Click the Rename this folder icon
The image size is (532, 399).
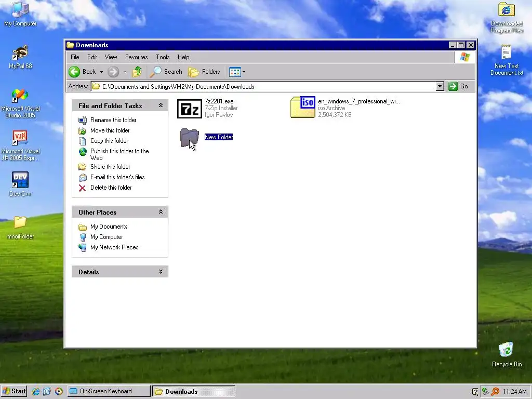click(83, 120)
